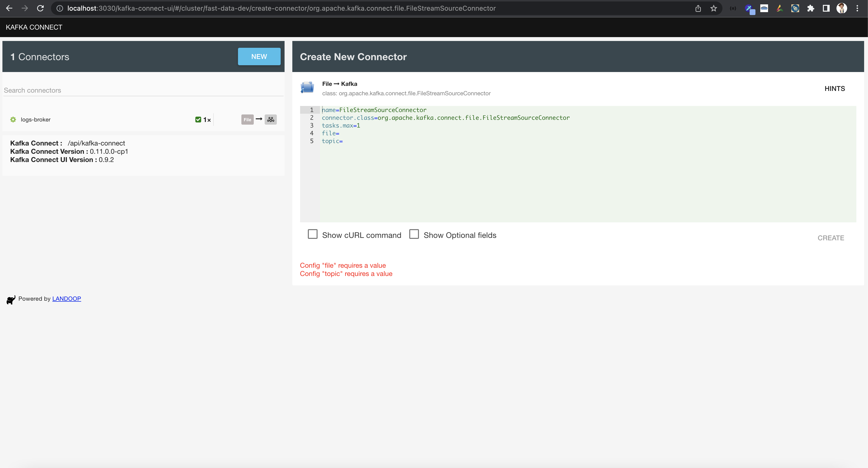View site information icon in address bar

(60, 8)
